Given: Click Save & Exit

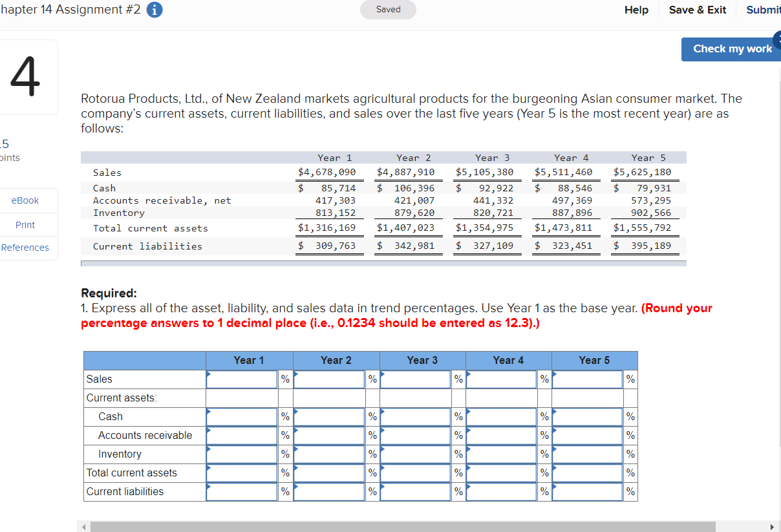Looking at the screenshot, I should [697, 10].
